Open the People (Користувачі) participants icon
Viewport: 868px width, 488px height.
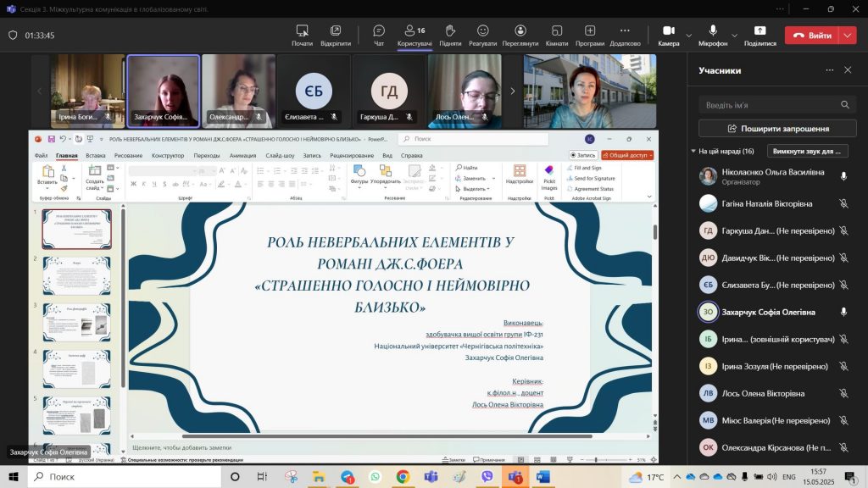click(415, 35)
